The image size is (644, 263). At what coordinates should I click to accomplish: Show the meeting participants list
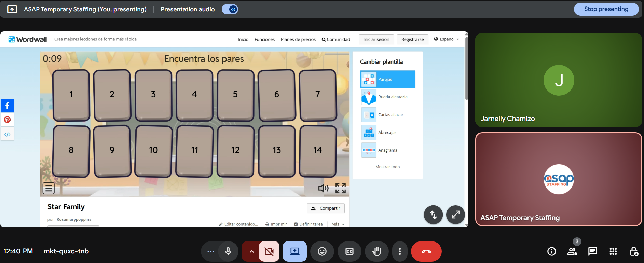pyautogui.click(x=572, y=251)
